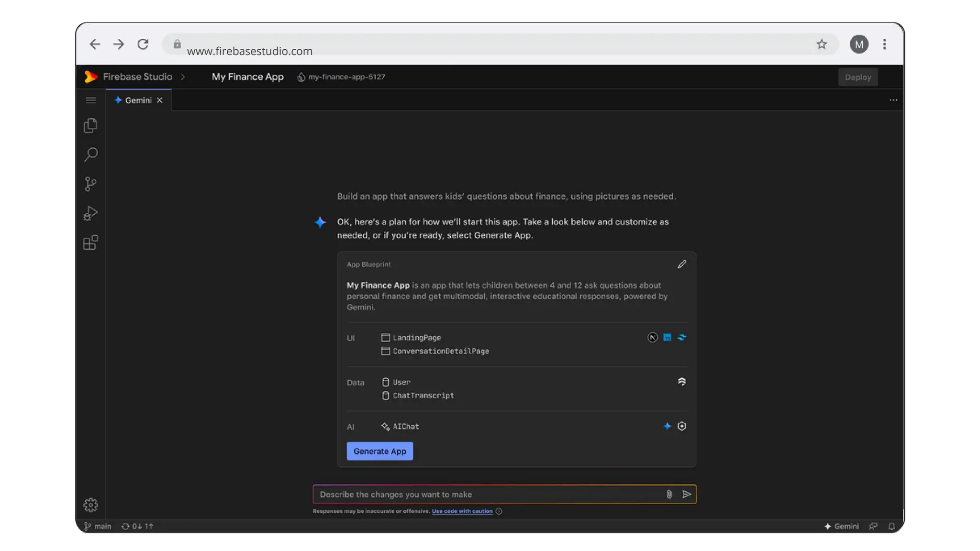
Task: Open notifications bell in status bar
Action: tap(891, 527)
